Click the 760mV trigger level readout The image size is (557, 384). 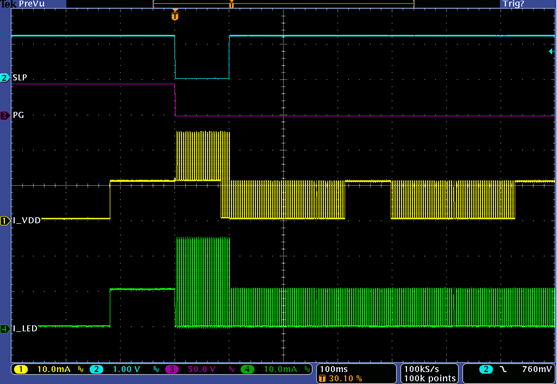click(x=537, y=369)
